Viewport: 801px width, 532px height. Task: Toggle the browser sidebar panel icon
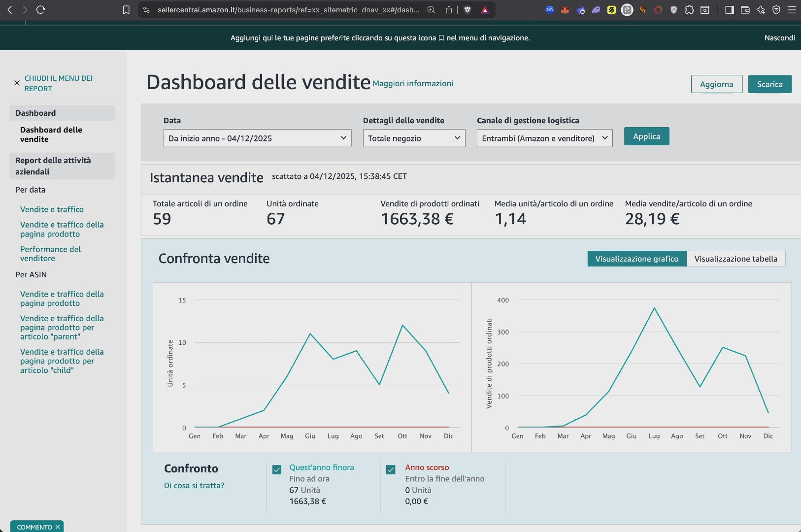coord(730,10)
